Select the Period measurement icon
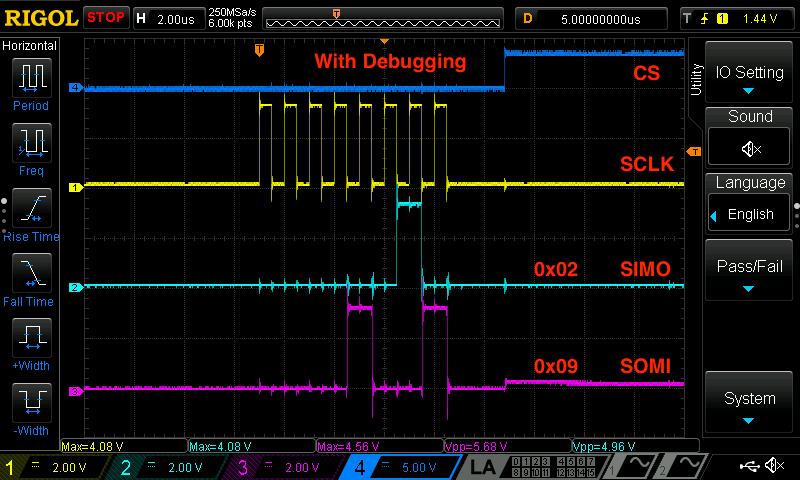 pos(32,78)
